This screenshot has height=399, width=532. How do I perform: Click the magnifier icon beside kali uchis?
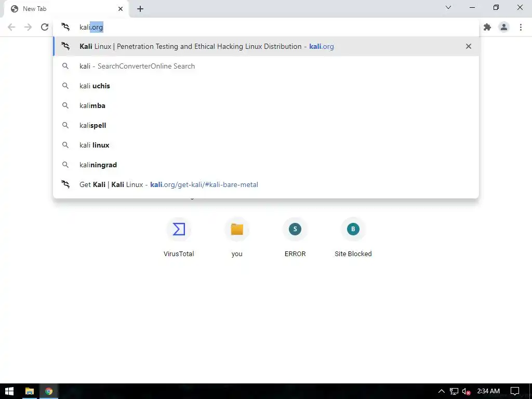(x=65, y=86)
